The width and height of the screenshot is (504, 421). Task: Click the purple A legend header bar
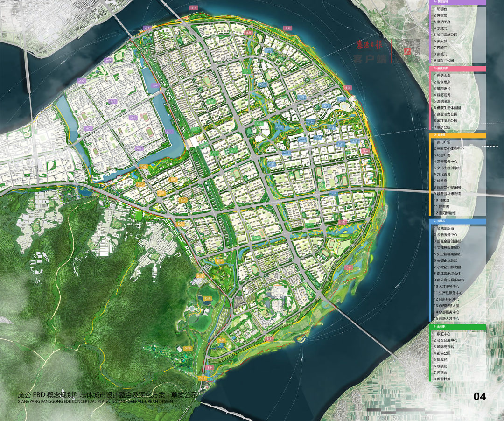coord(458,2)
